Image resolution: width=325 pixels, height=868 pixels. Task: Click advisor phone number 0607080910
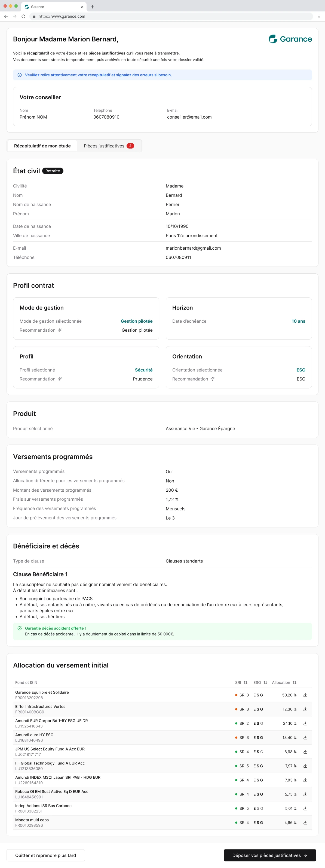106,117
